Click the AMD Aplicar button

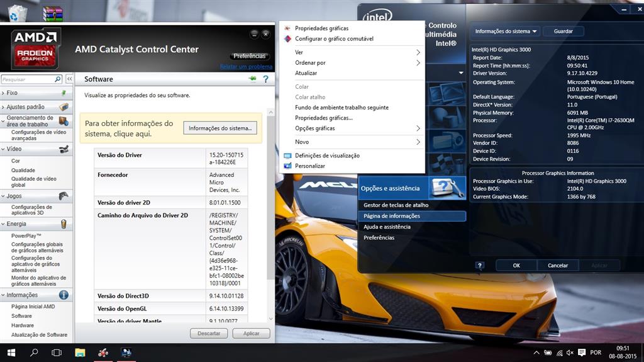251,333
